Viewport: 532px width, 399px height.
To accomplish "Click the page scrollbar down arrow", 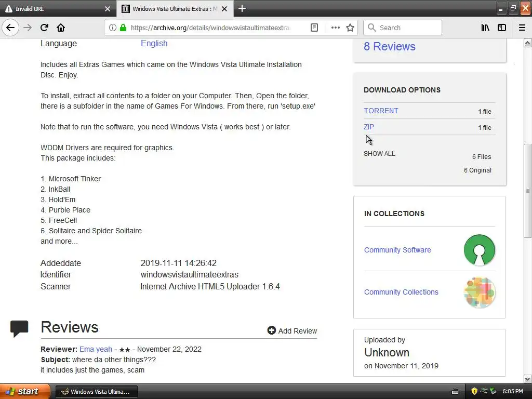I will tap(528, 379).
